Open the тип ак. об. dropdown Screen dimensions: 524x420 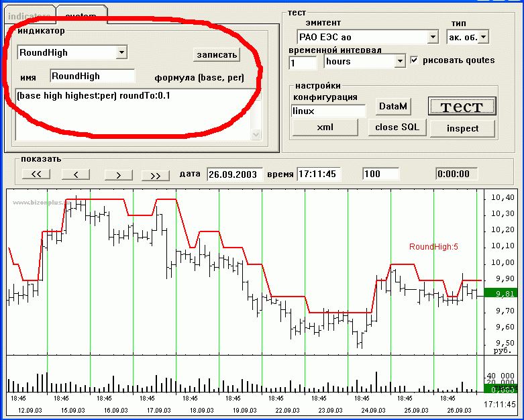click(x=484, y=37)
